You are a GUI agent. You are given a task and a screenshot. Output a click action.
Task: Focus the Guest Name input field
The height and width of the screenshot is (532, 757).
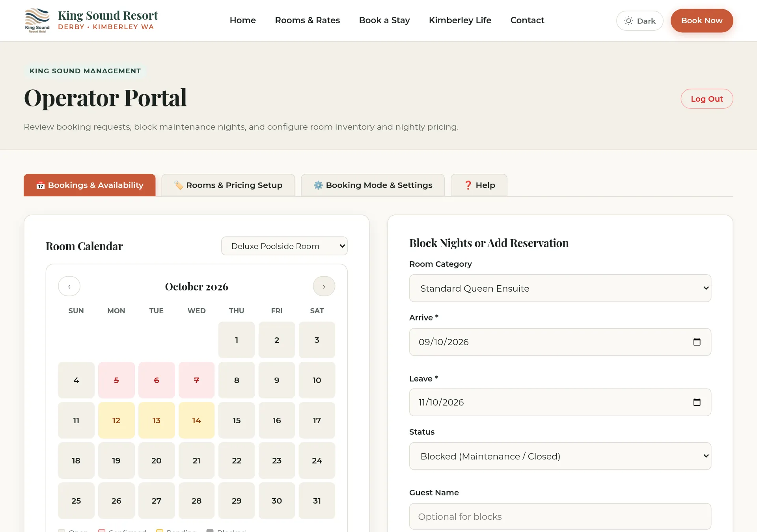click(560, 516)
